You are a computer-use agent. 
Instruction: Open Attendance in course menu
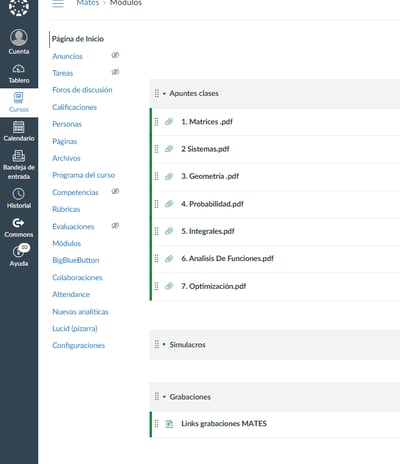[x=71, y=294]
